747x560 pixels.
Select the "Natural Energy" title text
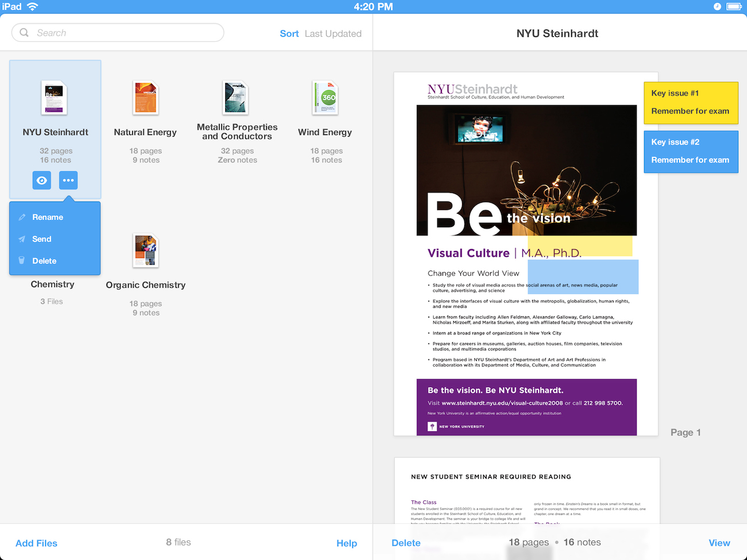pyautogui.click(x=145, y=132)
